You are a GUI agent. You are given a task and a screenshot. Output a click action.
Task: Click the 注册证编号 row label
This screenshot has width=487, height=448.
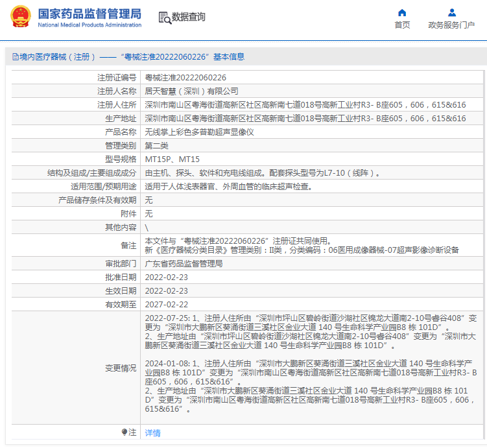click(117, 78)
